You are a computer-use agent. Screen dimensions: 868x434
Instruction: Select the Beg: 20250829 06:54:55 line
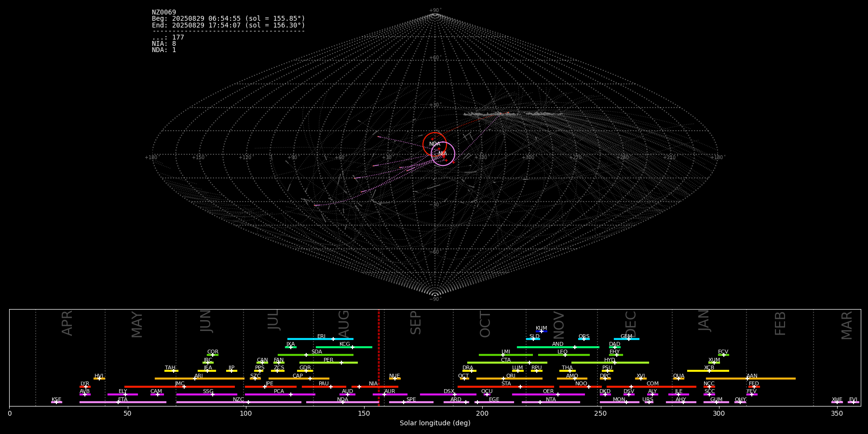tap(229, 19)
